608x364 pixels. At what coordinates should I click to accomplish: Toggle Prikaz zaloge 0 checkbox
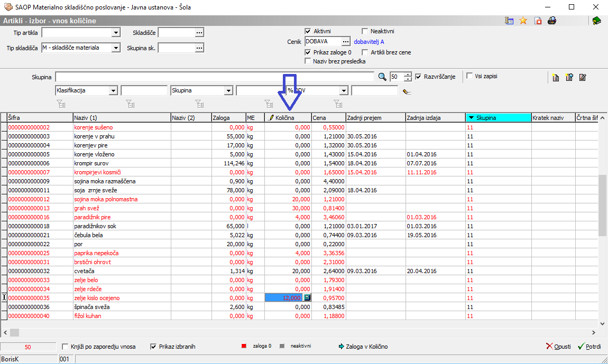pyautogui.click(x=308, y=52)
